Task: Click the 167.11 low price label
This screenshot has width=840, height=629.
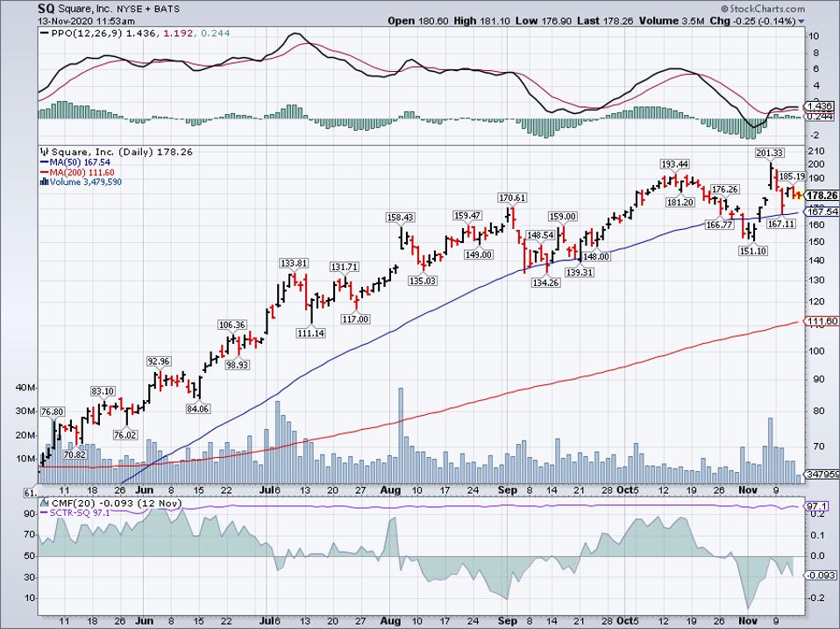Action: (781, 224)
